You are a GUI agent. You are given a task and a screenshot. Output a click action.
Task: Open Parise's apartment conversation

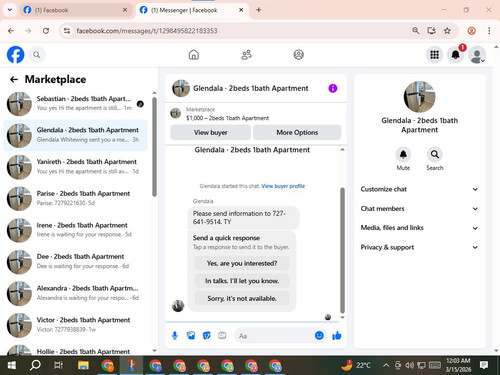coord(75,199)
